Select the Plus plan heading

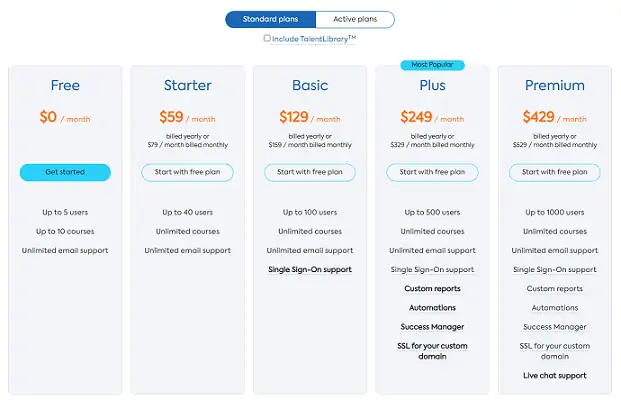click(x=432, y=85)
